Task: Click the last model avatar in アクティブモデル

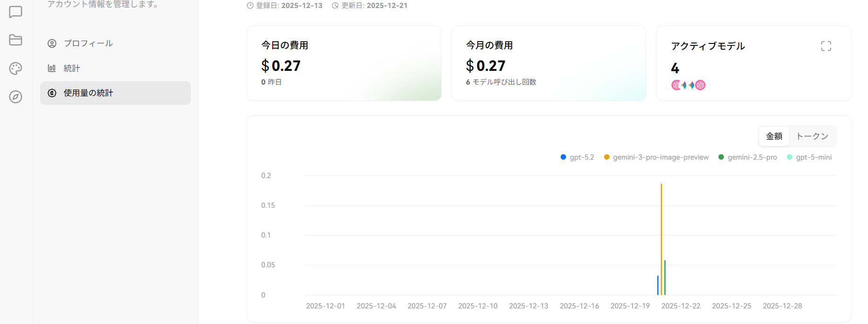Action: tap(700, 85)
